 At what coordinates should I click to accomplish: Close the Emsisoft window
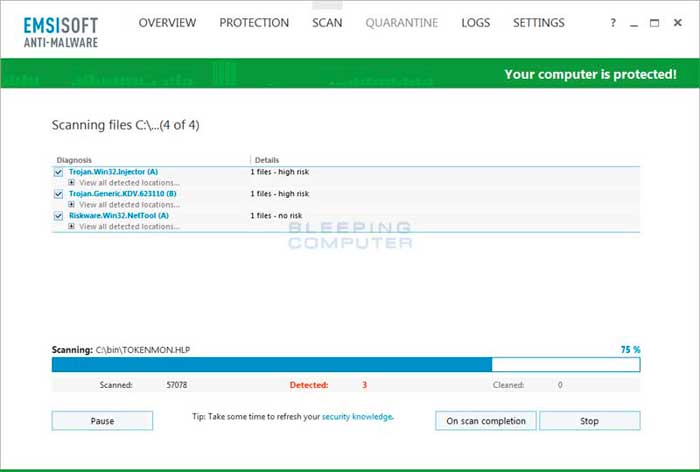(x=676, y=23)
